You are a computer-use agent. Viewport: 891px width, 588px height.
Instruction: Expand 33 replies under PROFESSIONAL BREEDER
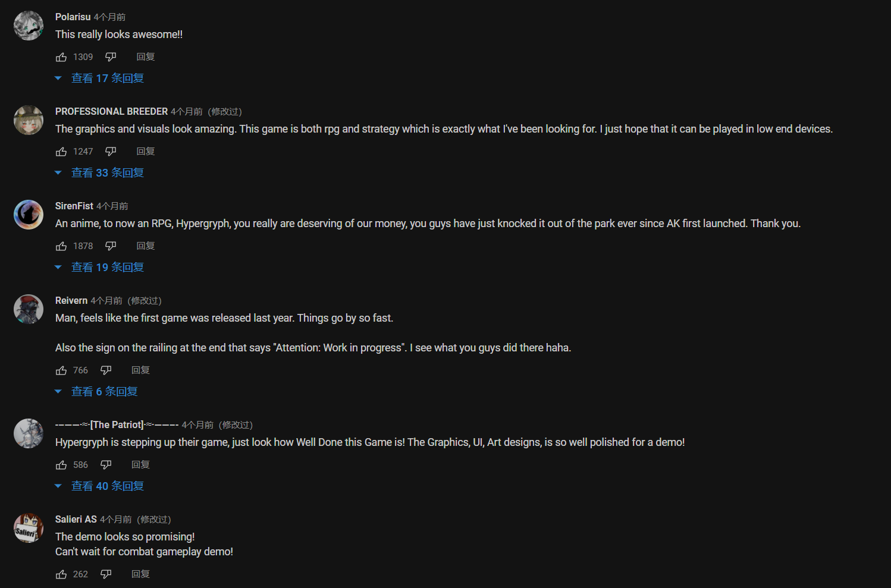(99, 173)
